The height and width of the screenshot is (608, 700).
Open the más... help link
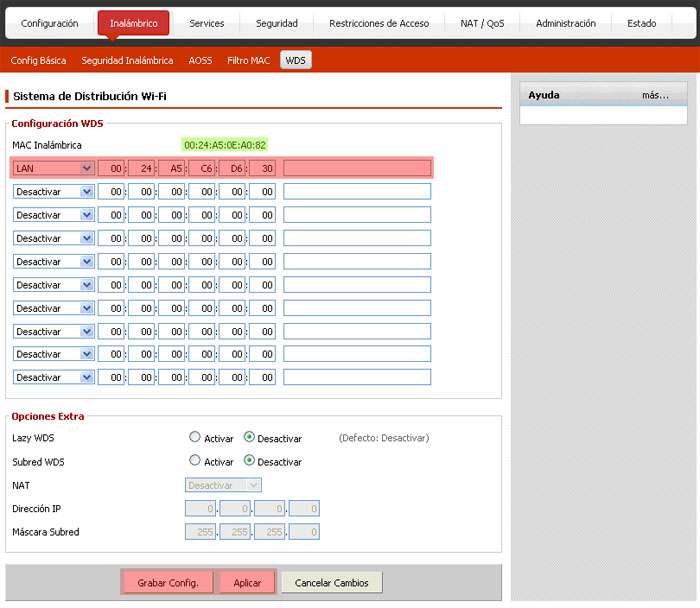[x=656, y=95]
